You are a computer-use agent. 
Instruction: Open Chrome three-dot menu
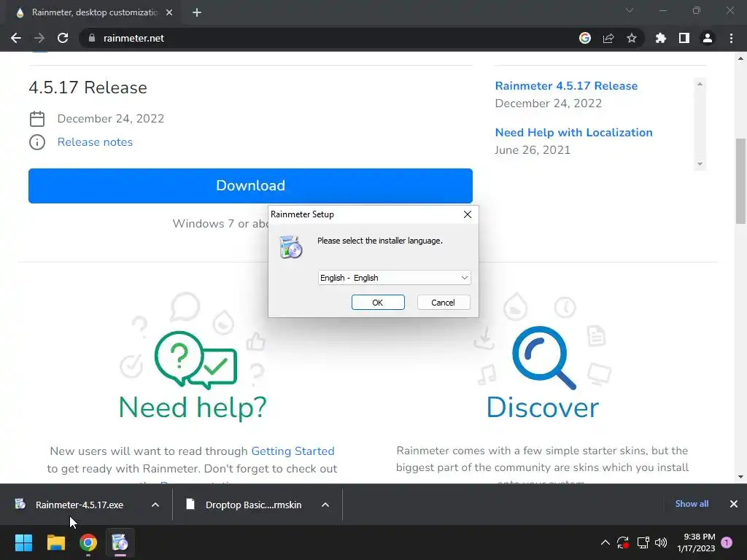point(731,38)
